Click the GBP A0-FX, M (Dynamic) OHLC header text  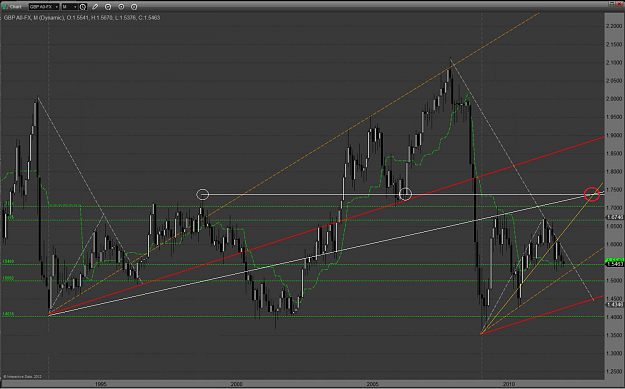[82, 18]
